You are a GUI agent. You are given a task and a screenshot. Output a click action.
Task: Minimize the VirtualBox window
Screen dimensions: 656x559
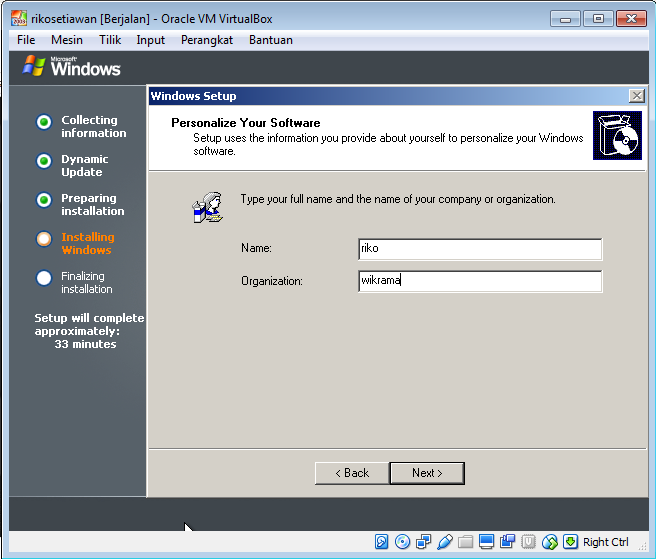tap(565, 19)
